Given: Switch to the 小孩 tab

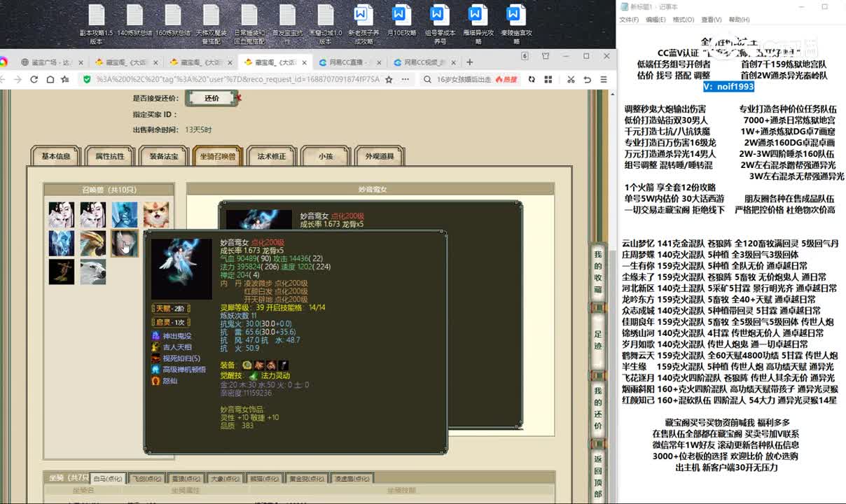Looking at the screenshot, I should pos(325,156).
